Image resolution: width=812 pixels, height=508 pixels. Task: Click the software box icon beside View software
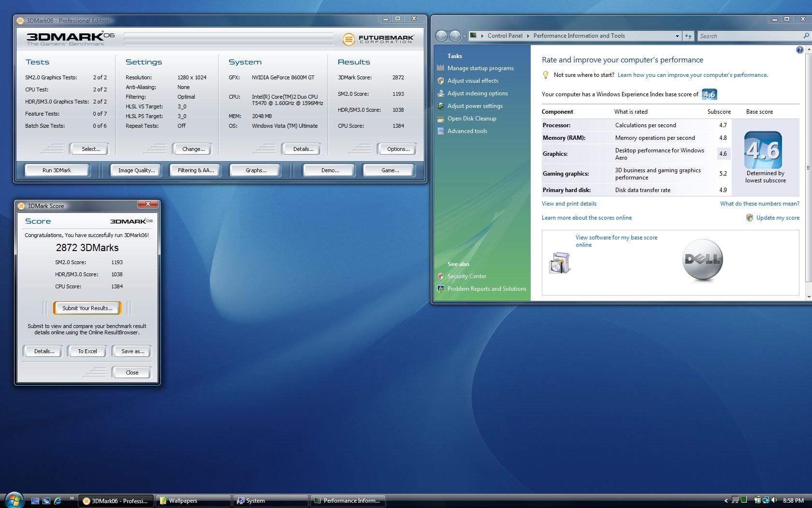559,263
